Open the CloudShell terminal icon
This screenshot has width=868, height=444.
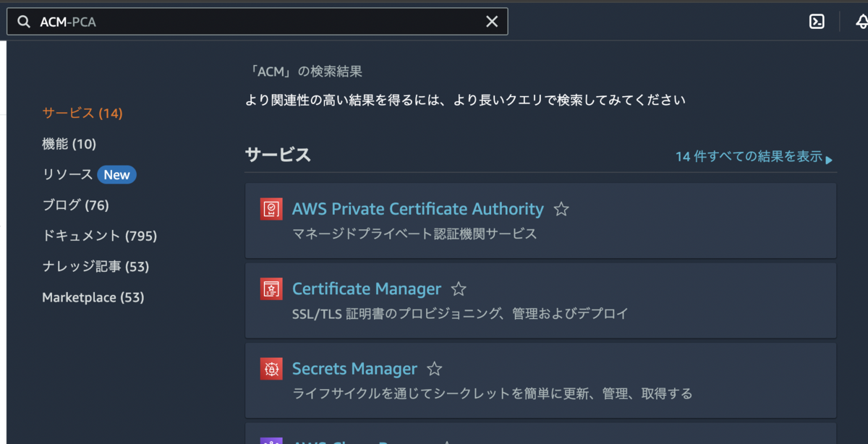point(817,22)
